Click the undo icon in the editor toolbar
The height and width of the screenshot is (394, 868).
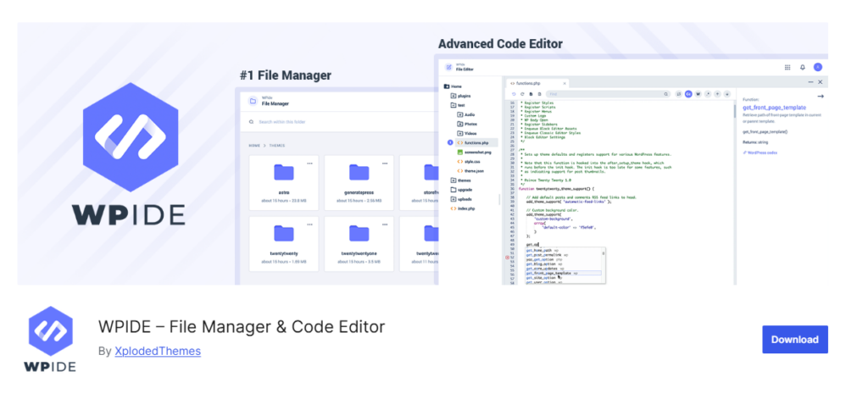coord(514,94)
